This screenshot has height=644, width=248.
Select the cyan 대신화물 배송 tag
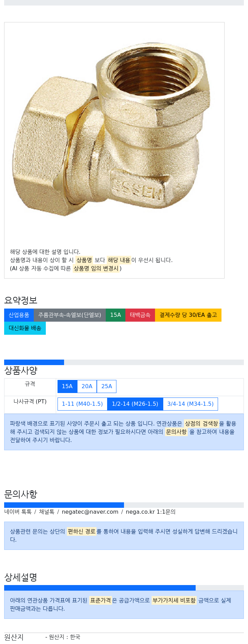(25, 328)
